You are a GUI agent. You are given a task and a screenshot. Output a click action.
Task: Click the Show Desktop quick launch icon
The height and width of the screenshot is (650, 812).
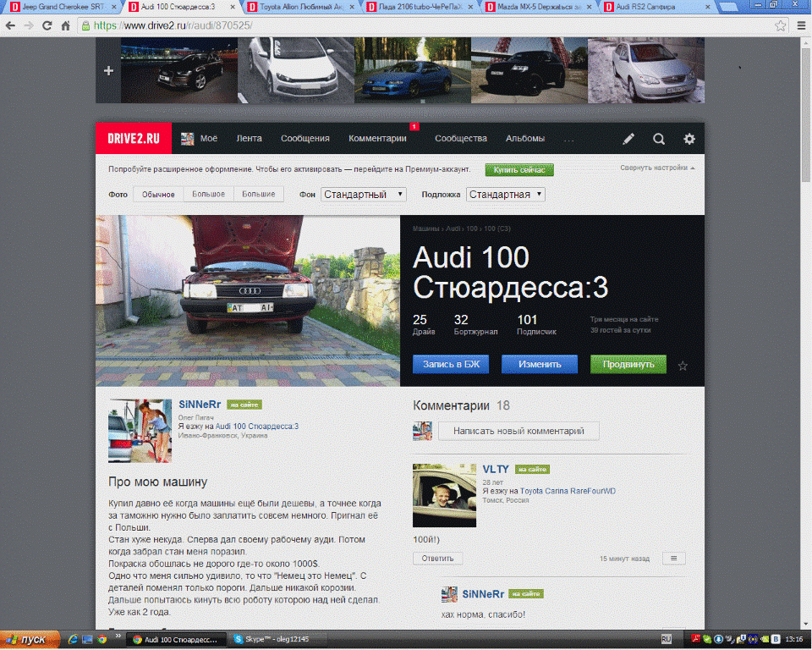[87, 639]
